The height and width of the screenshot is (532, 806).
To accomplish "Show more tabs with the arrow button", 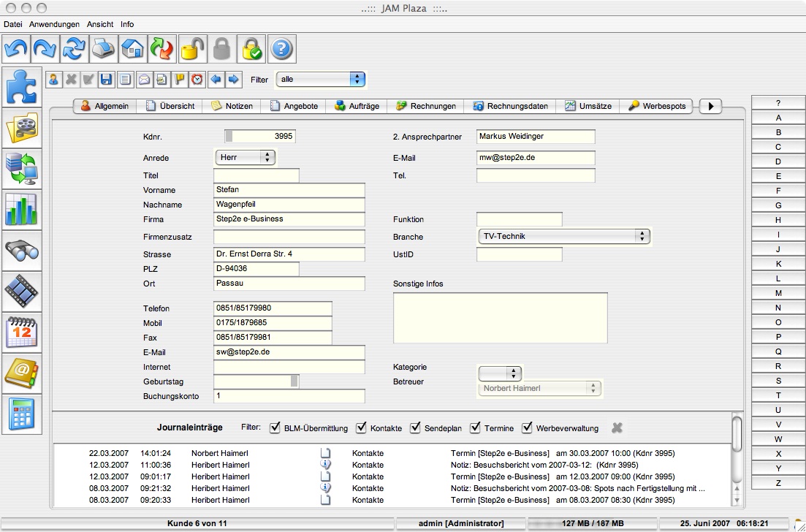I will point(710,106).
